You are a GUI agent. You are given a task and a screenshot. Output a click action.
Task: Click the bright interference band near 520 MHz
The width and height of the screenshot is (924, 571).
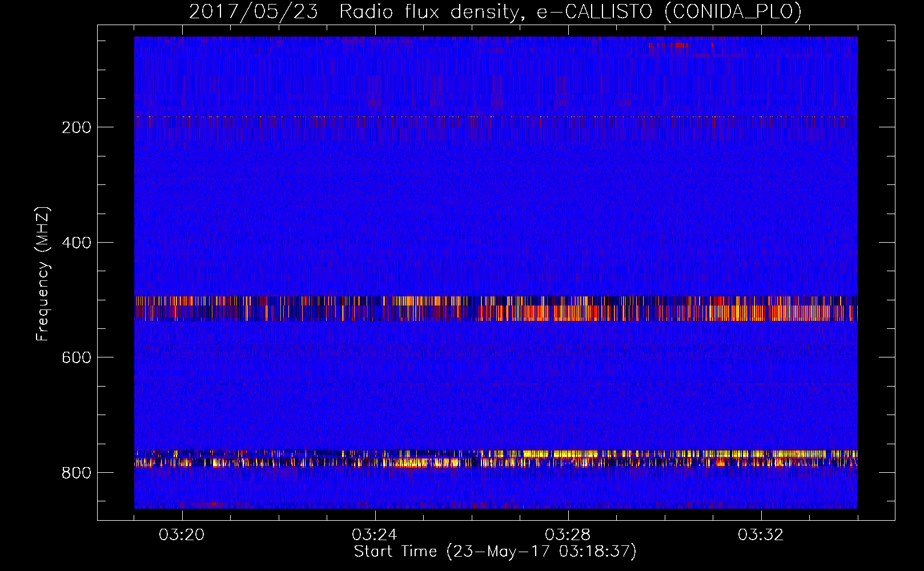point(496,308)
